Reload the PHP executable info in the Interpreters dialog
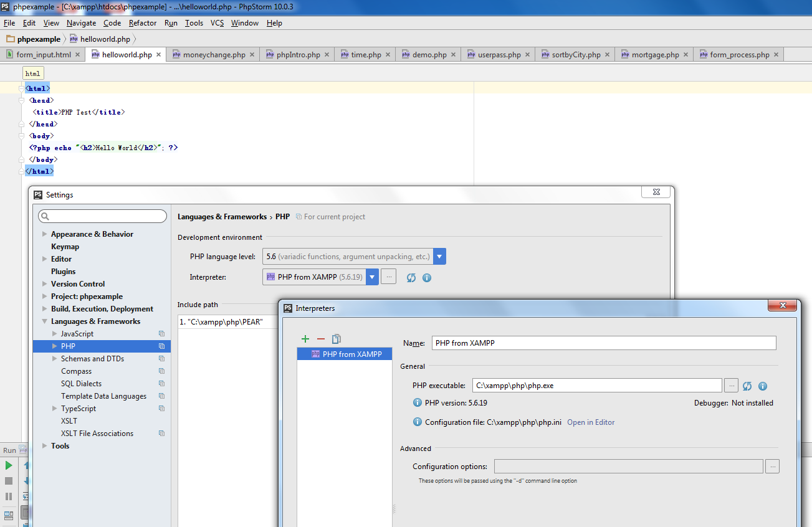Viewport: 812px width, 527px height. [x=747, y=386]
